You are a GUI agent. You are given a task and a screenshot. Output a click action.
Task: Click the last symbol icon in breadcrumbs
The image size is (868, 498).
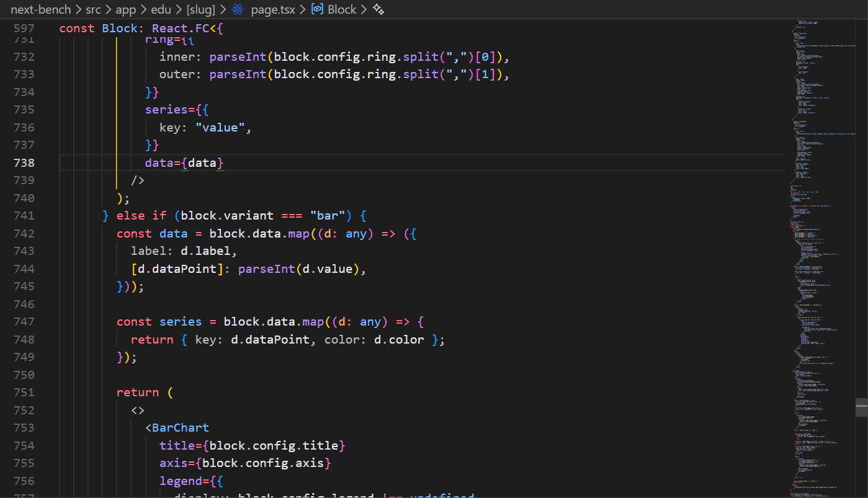tap(378, 9)
